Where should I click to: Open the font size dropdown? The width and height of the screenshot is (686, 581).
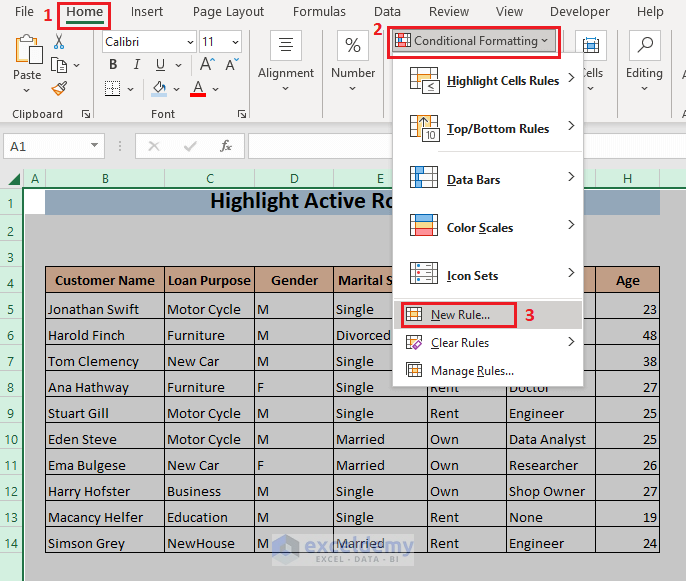(234, 42)
